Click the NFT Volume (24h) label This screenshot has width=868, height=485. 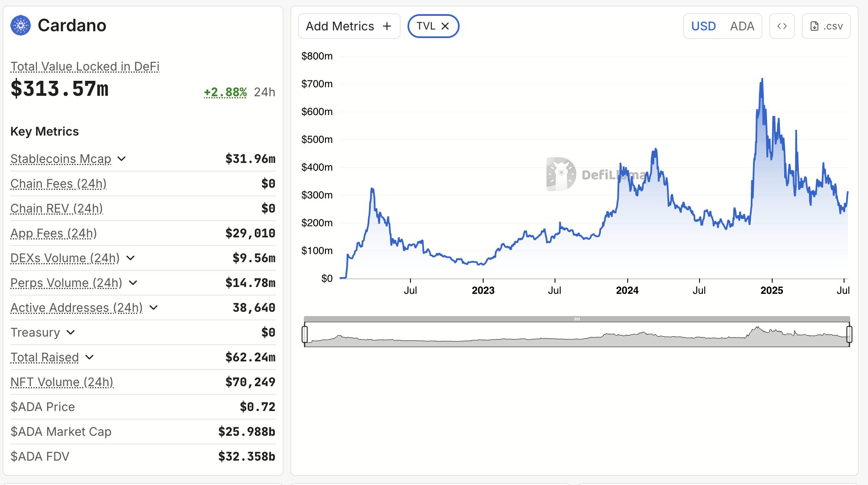(62, 382)
